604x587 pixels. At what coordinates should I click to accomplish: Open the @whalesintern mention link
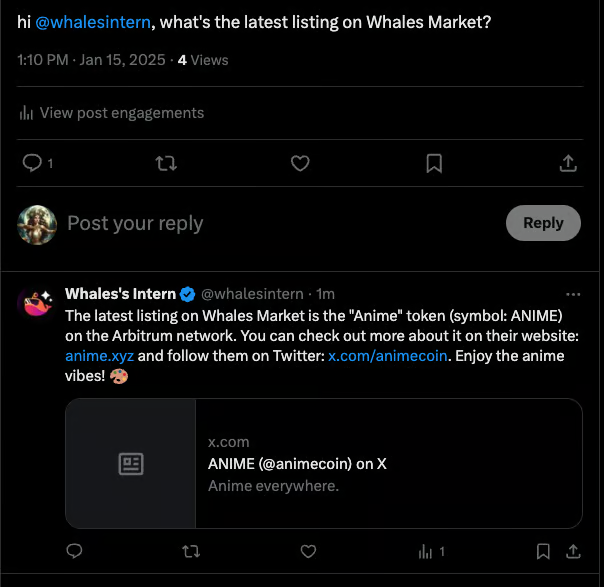(86, 22)
